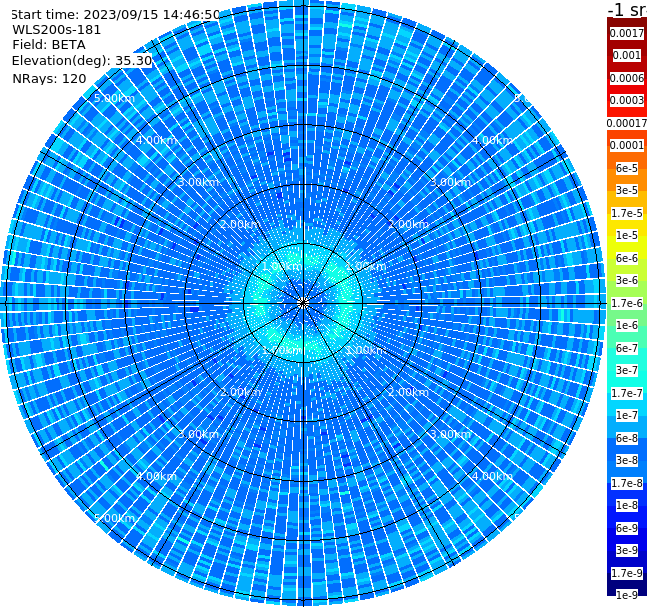
Task: Select the 1e-6 colorbar label
Action: click(627, 325)
